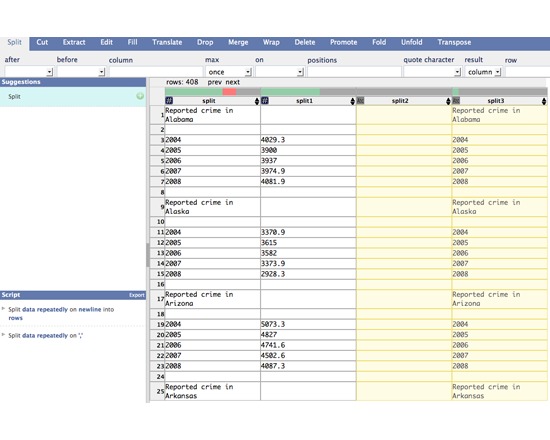Screen dimensions: 550x440
Task: Open the Fold tab
Action: pyautogui.click(x=379, y=42)
